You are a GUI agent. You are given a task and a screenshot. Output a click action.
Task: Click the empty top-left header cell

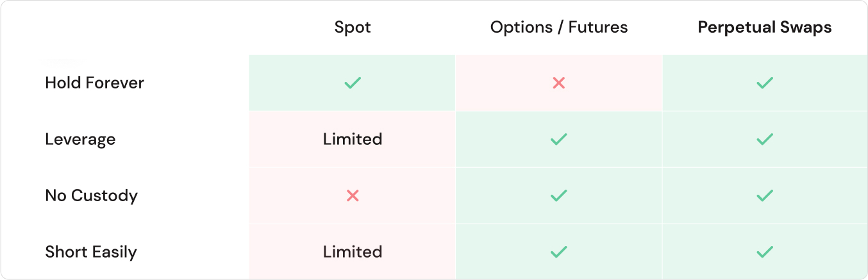click(125, 28)
